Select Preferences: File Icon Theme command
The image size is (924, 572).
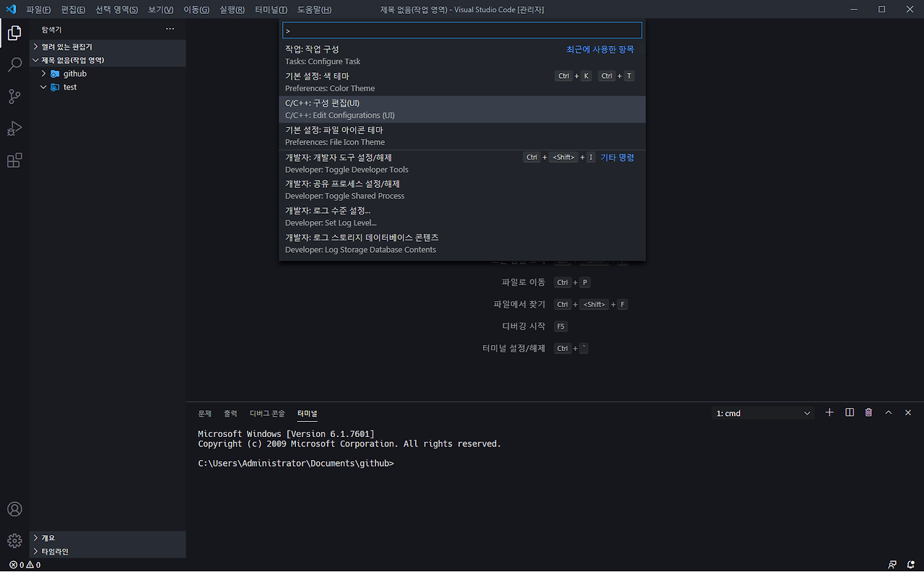point(462,136)
